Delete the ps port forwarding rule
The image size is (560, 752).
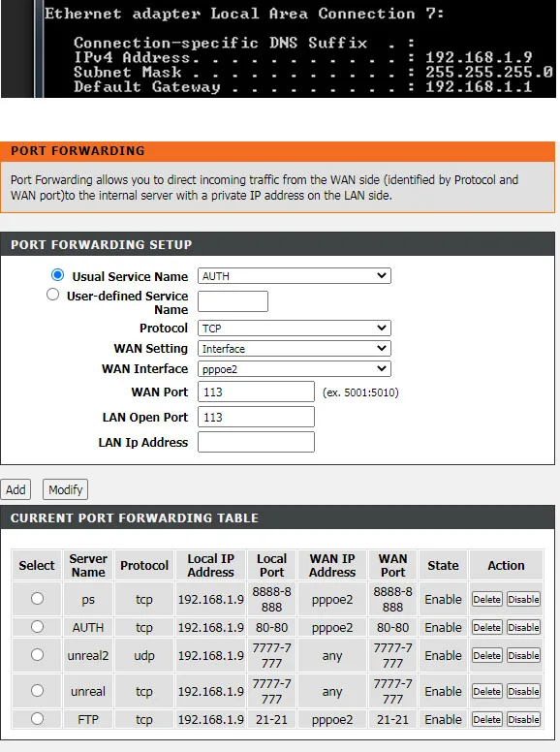[x=486, y=599]
